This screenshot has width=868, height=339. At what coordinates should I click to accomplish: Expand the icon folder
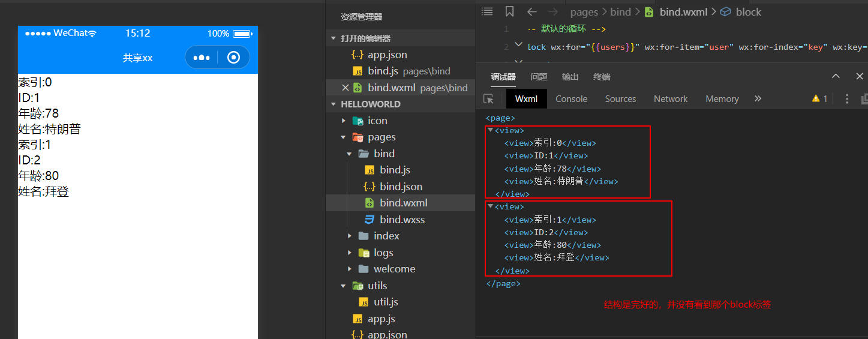pyautogui.click(x=344, y=121)
